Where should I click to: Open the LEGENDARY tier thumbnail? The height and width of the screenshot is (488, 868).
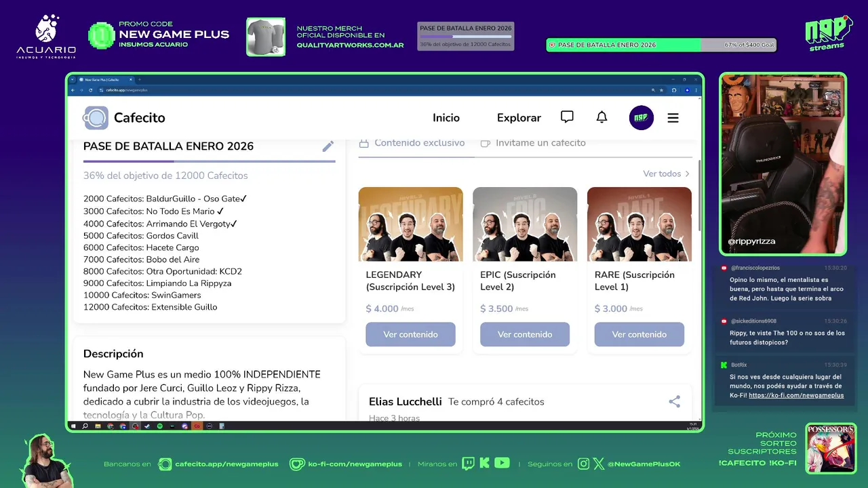click(x=411, y=224)
